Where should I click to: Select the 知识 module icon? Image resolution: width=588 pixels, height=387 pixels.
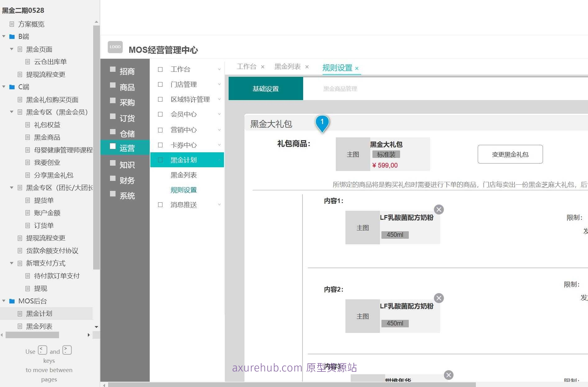click(x=113, y=163)
